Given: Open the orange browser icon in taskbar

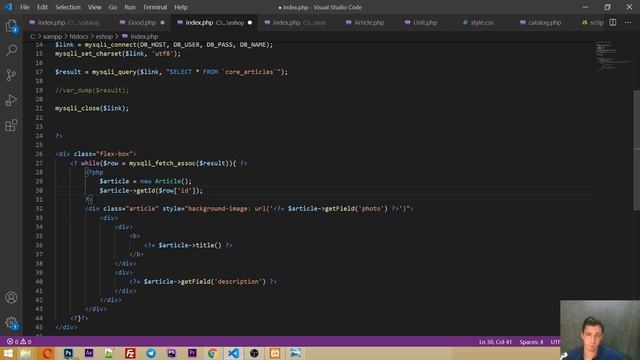Looking at the screenshot, I should (x=47, y=353).
